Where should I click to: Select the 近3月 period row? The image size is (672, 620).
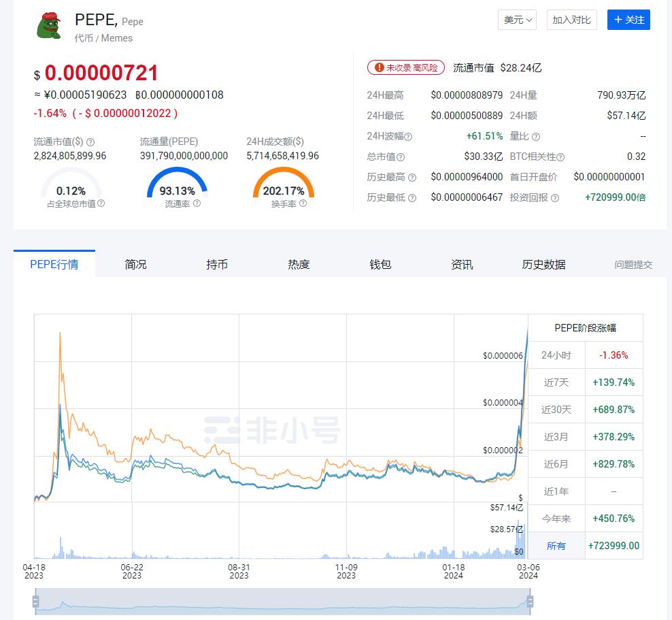(586, 436)
